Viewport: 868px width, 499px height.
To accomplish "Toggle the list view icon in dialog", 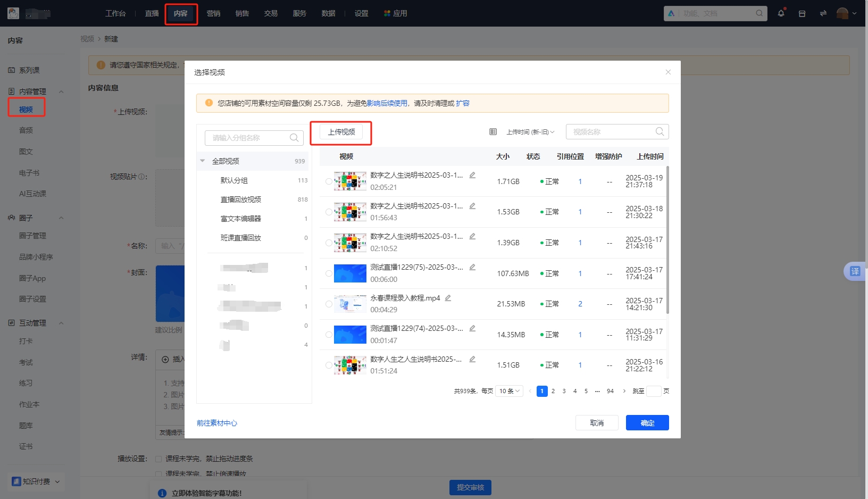I will click(493, 131).
